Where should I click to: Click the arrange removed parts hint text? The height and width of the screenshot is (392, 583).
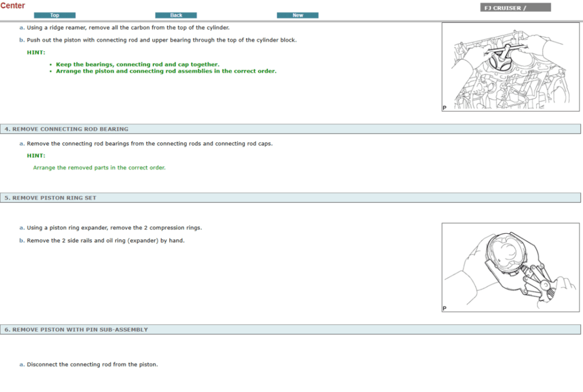(99, 168)
